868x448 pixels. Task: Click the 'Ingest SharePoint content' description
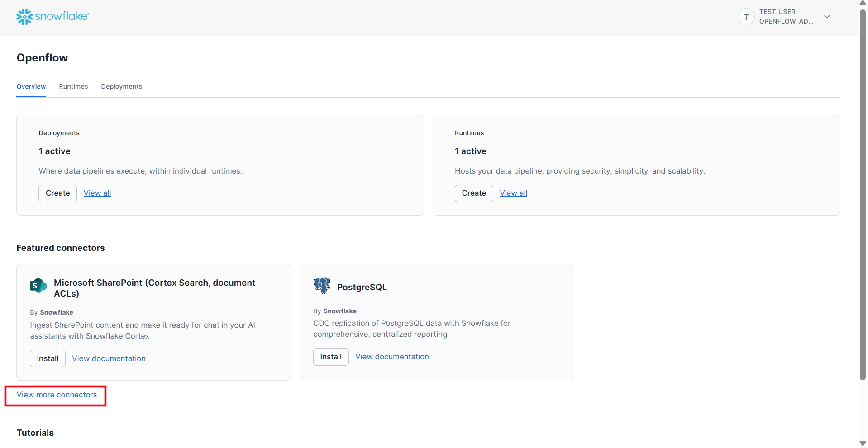[143, 330]
